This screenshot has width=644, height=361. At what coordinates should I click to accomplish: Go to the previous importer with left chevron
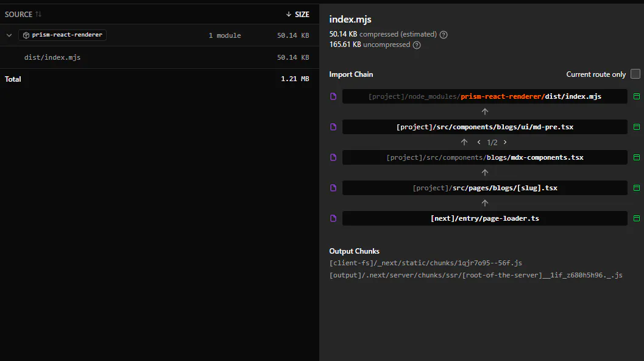pyautogui.click(x=479, y=142)
